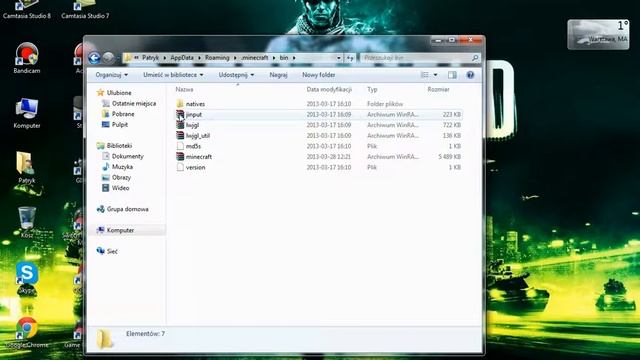640x360 pixels.
Task: Sort by Data modyfikacji column
Action: 329,89
